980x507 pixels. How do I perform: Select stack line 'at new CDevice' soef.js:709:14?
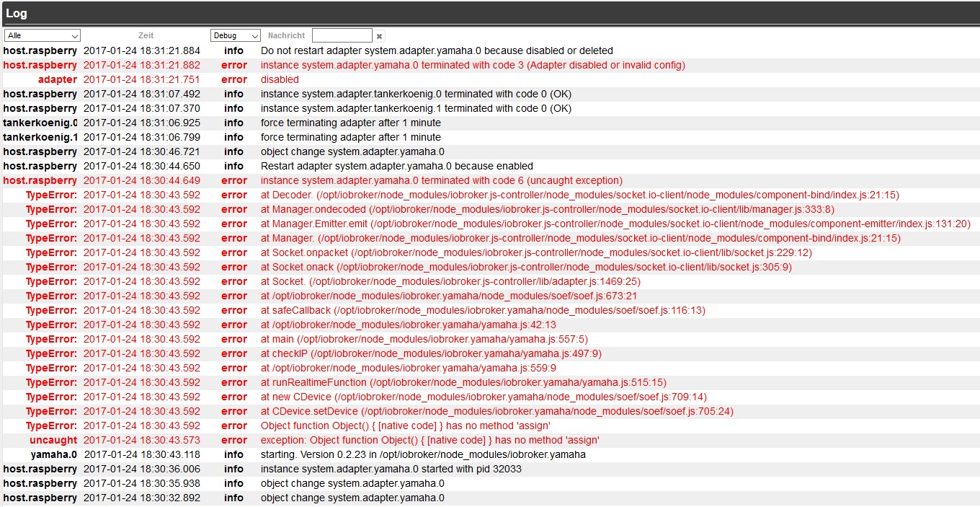[484, 397]
